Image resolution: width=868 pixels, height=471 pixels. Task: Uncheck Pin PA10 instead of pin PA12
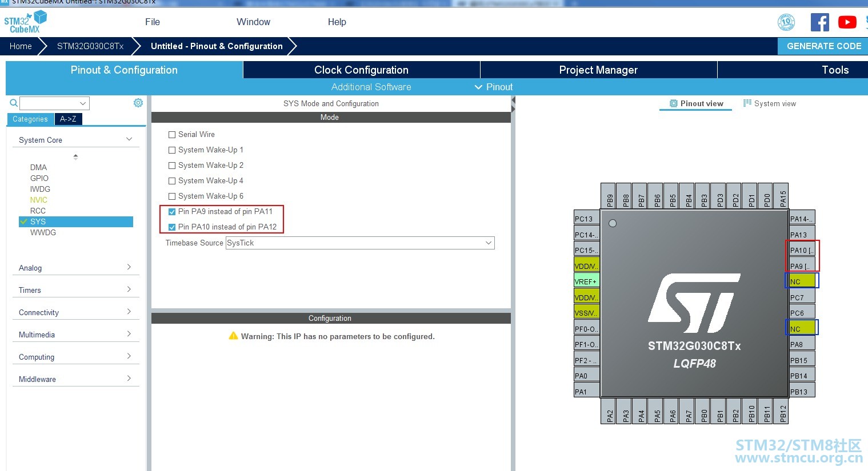click(172, 227)
